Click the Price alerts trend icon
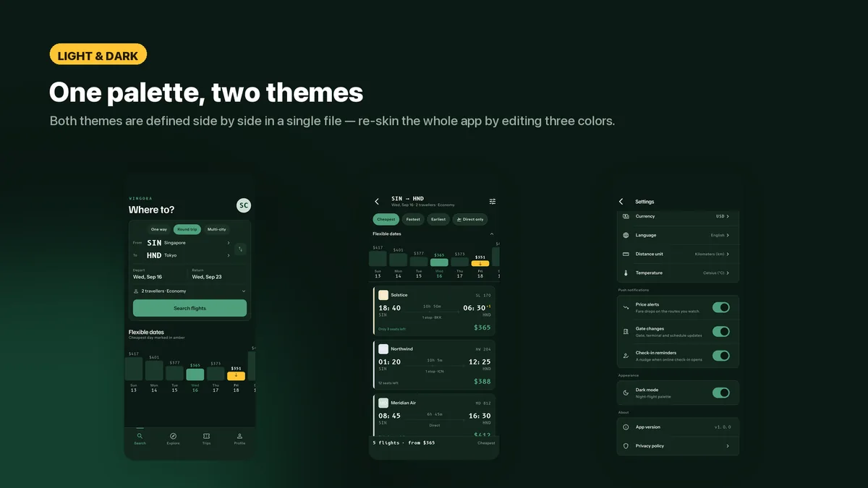Image resolution: width=868 pixels, height=488 pixels. tap(626, 307)
